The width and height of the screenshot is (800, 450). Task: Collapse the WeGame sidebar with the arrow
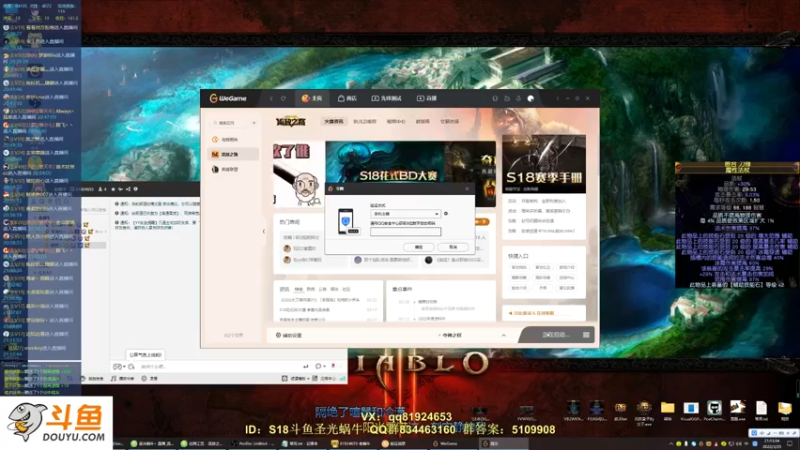(264, 231)
